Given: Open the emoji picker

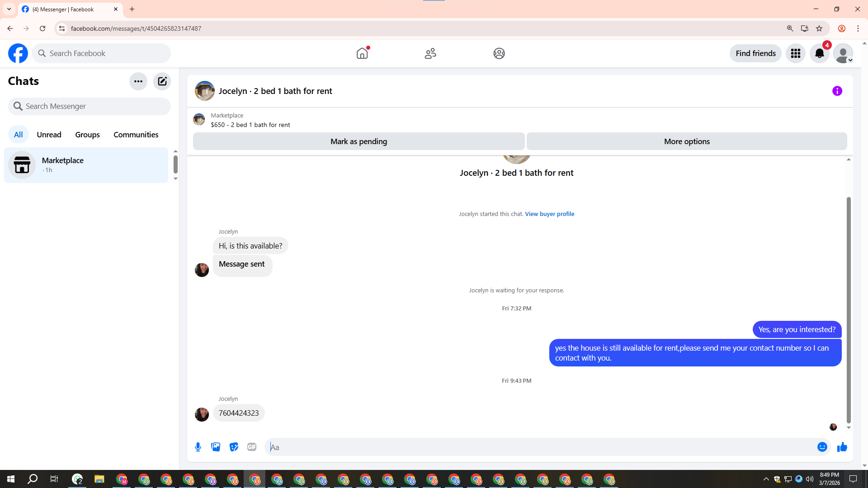Looking at the screenshot, I should [x=822, y=447].
